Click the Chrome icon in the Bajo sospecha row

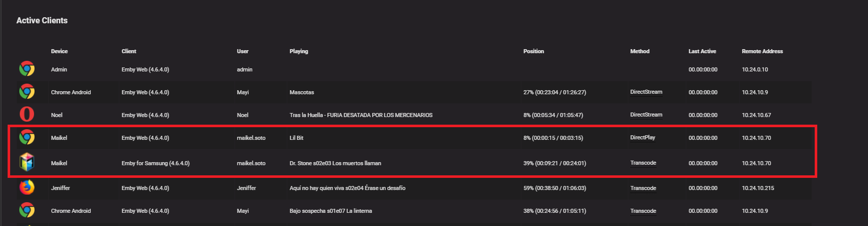tap(27, 210)
